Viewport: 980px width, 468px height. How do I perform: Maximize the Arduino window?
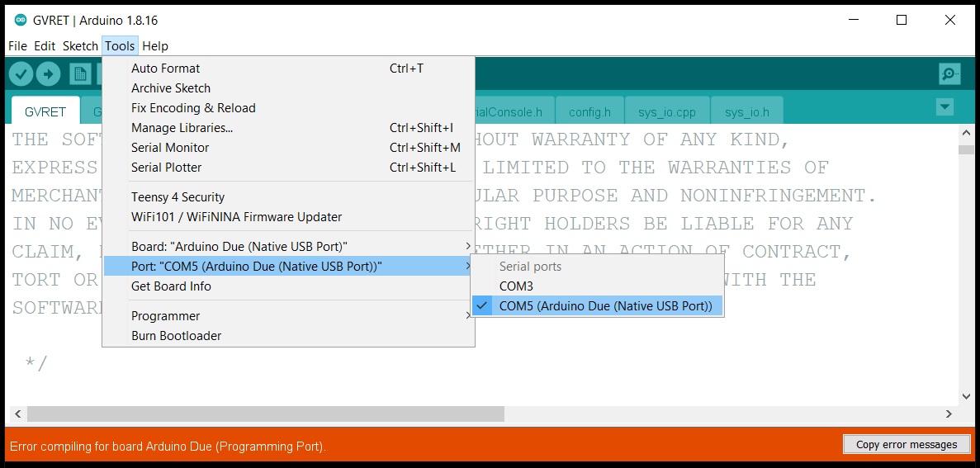tap(902, 20)
